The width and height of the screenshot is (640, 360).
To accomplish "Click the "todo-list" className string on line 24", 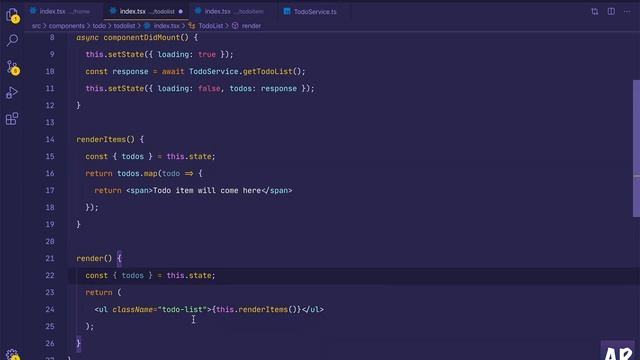I will tap(182, 309).
